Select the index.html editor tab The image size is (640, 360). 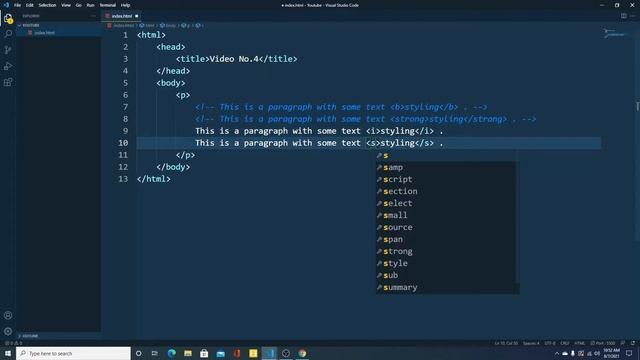point(122,16)
